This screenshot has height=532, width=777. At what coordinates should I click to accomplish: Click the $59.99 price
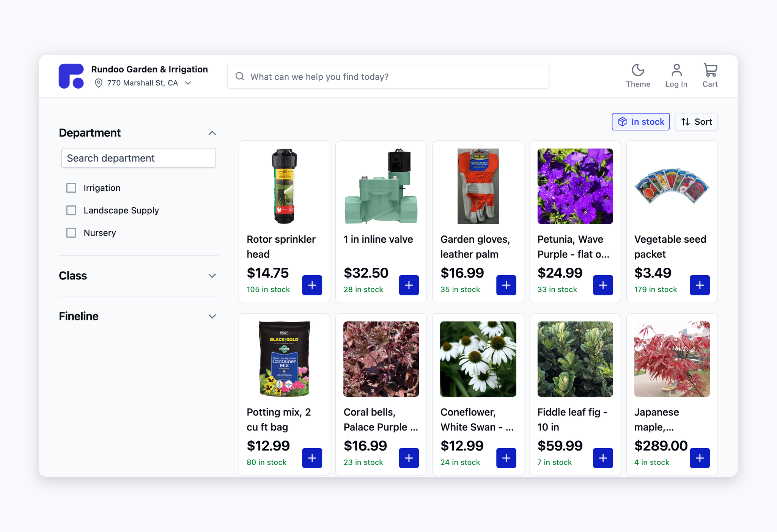560,446
